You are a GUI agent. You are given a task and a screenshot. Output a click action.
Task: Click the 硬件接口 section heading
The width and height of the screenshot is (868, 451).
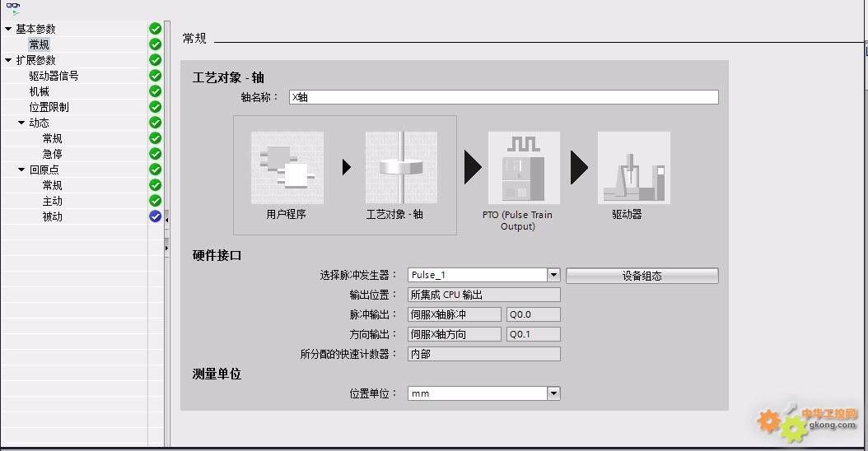coord(217,255)
